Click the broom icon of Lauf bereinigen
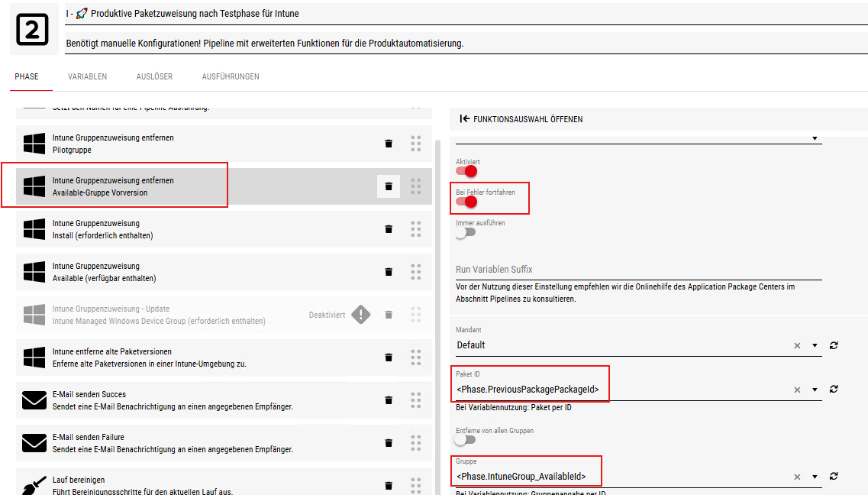This screenshot has width=868, height=495. 34,484
